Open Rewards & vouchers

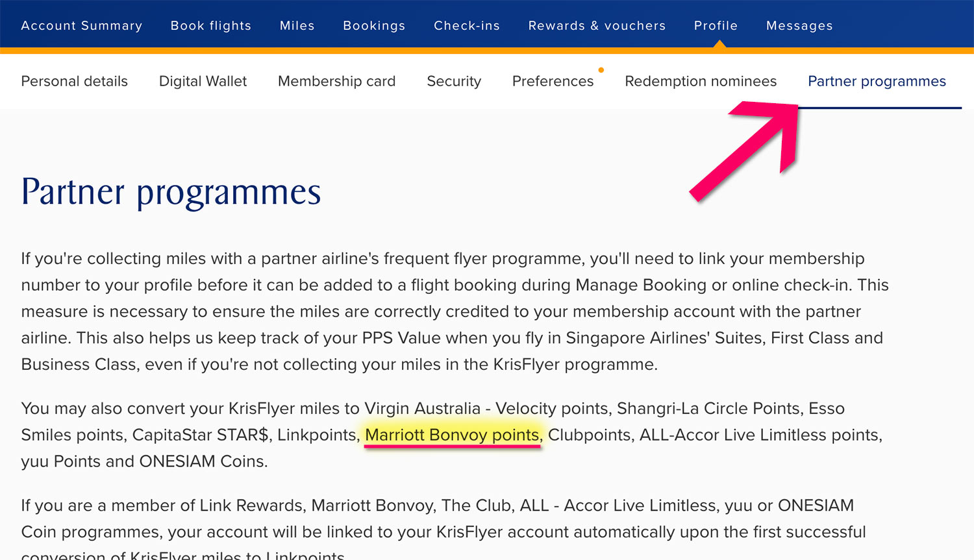597,25
